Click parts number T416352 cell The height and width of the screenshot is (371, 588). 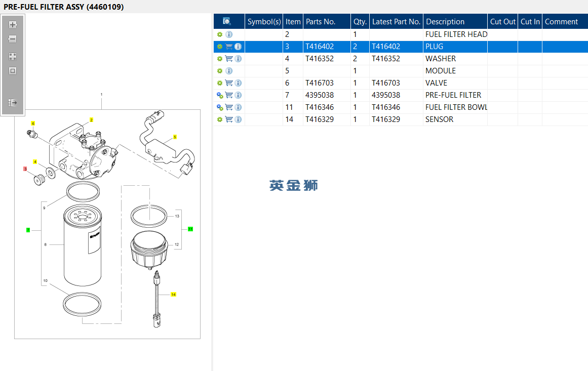point(327,59)
